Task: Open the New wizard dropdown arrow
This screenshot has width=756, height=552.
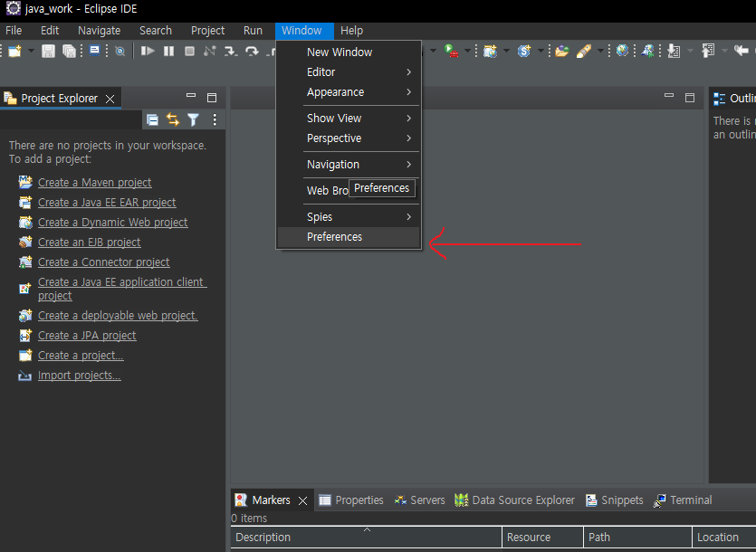Action: 31,51
